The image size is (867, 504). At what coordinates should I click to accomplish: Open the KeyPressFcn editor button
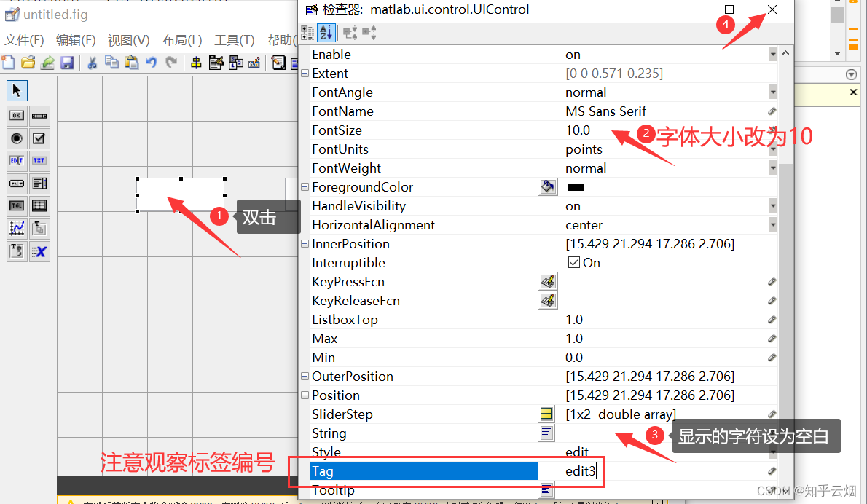tap(548, 281)
